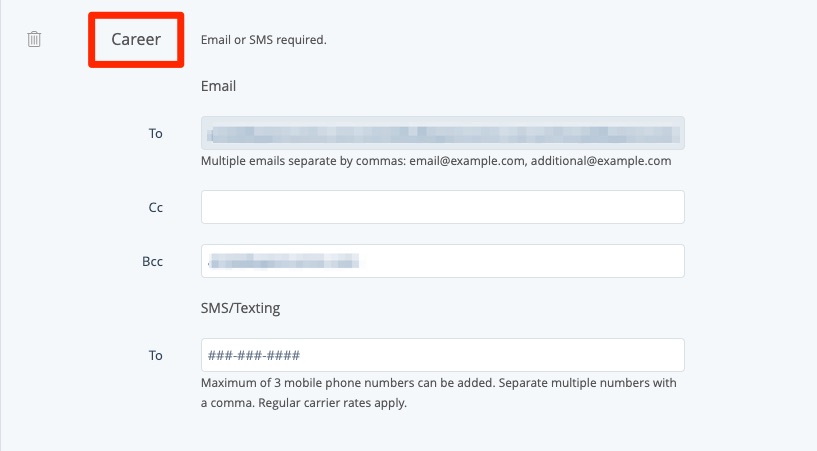Click the additional@example.com sample text
The image size is (817, 451).
[x=601, y=160]
